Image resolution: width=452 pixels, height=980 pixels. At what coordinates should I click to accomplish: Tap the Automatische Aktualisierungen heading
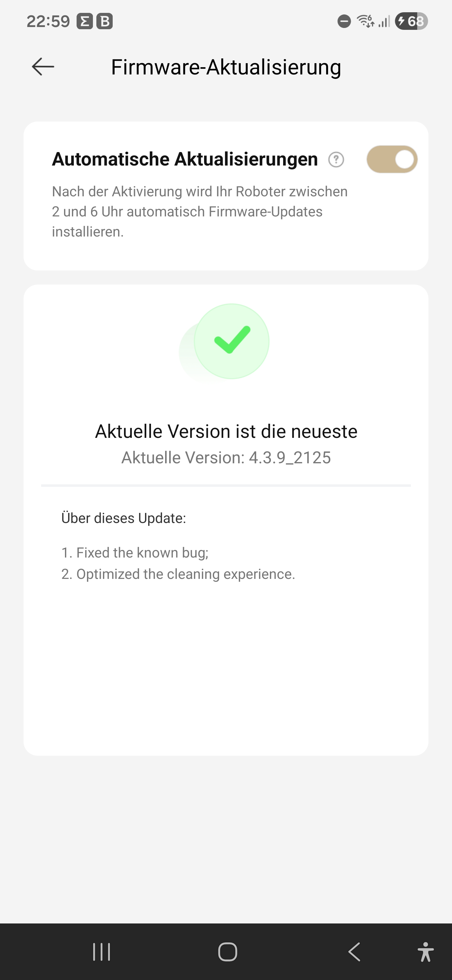(185, 159)
